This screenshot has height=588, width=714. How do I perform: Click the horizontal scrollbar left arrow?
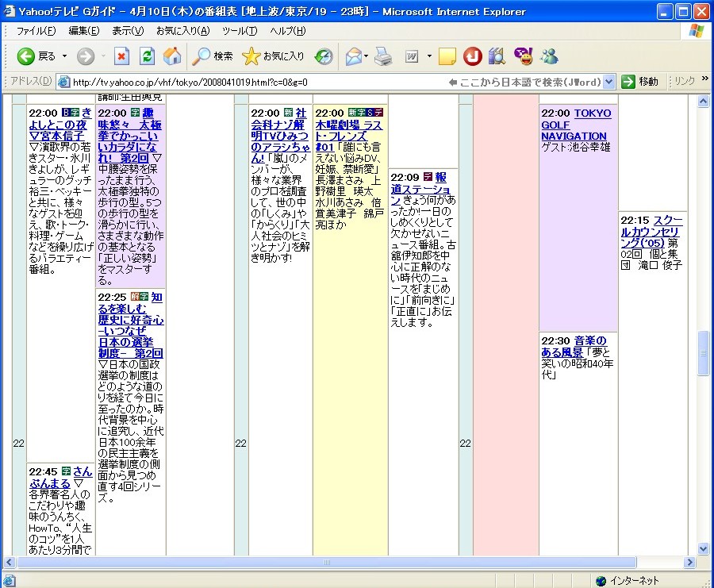tap(9, 562)
